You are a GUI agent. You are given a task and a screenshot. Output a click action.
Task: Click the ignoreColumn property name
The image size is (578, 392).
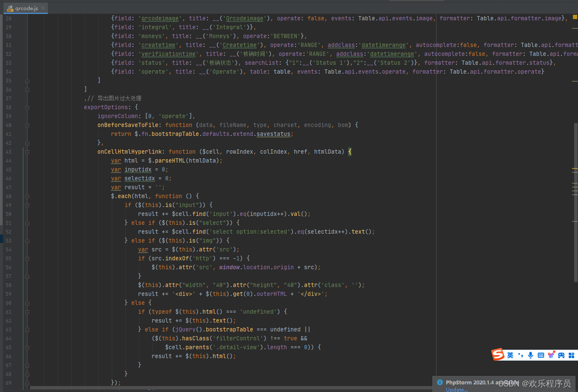coord(118,116)
